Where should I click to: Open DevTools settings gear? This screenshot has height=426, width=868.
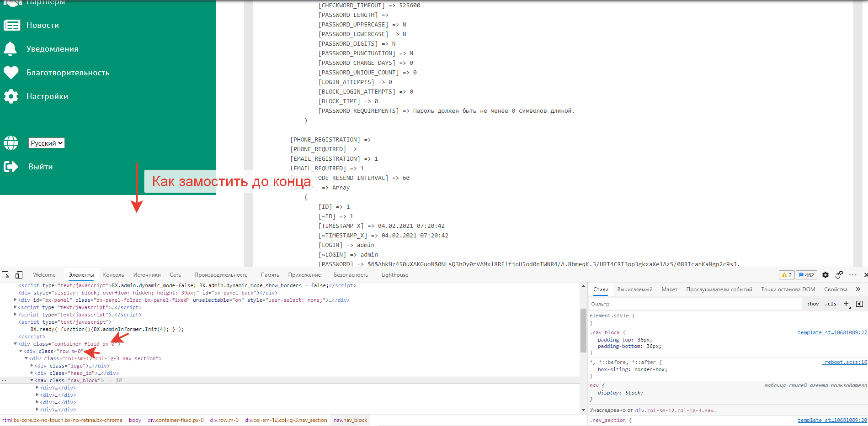tap(825, 275)
